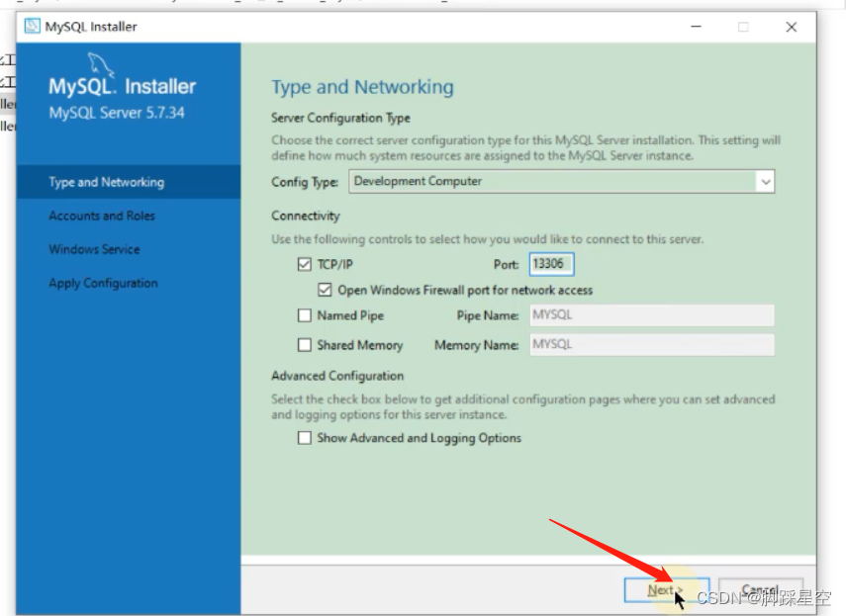Screen dimensions: 846x616
Task: Click the MySQL Installer title bar icon
Action: [x=33, y=26]
